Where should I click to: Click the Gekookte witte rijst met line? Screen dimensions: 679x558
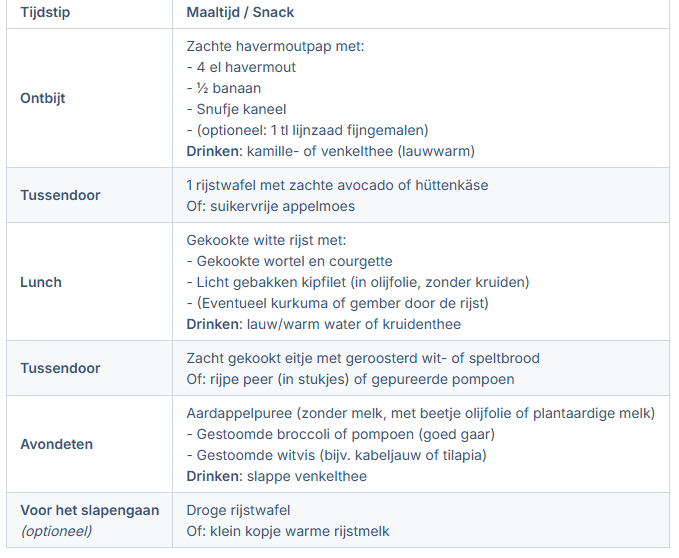coord(266,240)
